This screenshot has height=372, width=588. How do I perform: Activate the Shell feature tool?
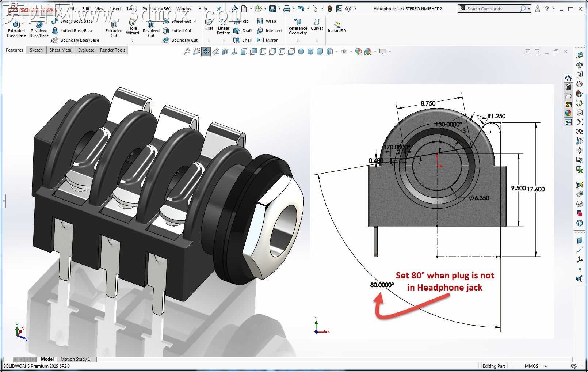(243, 40)
